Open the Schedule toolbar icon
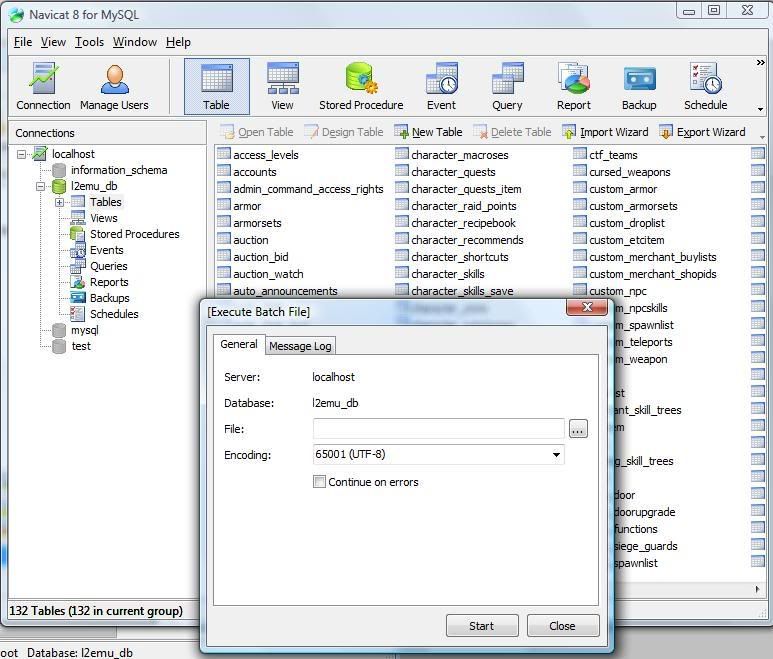This screenshot has height=659, width=773. pyautogui.click(x=705, y=87)
